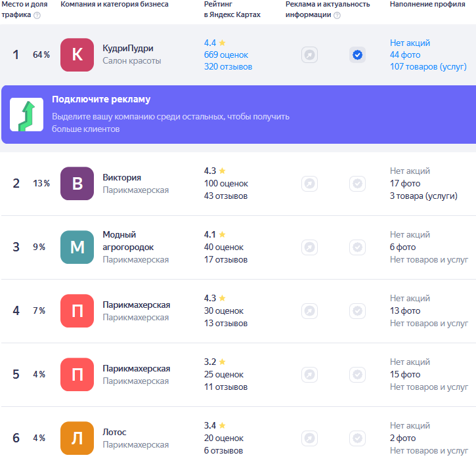Open the '320 отзывов' link

pos(228,67)
